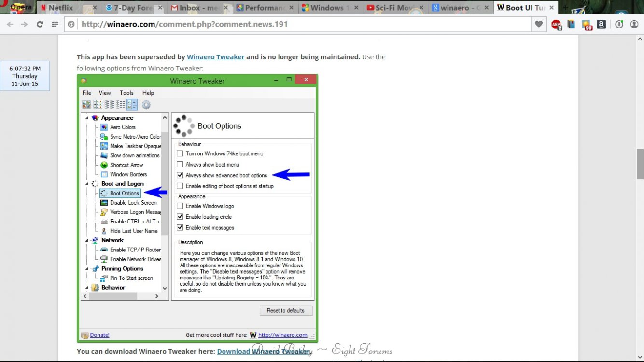Select the Window Borders item
The height and width of the screenshot is (362, 644).
[x=124, y=174]
